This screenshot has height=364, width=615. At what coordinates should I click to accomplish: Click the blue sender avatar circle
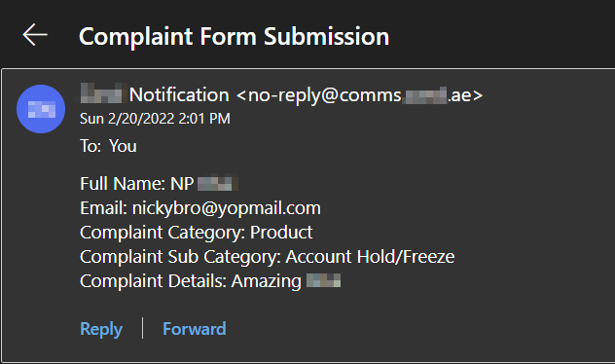point(41,109)
